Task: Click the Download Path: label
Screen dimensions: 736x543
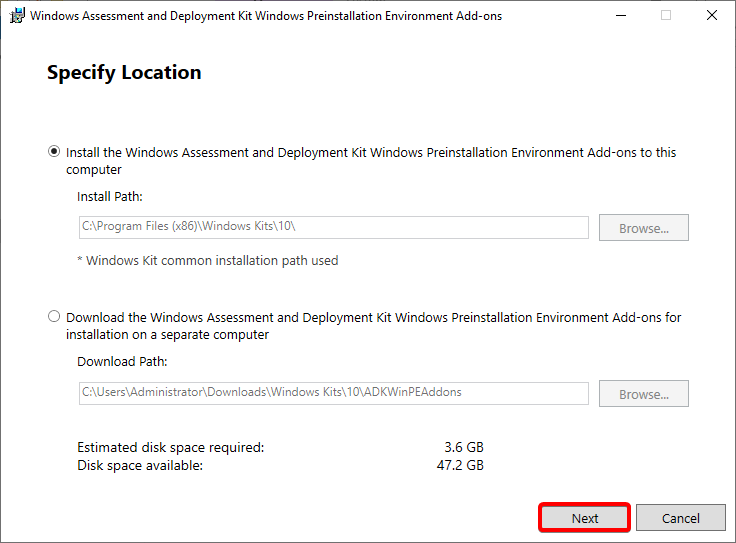Action: coord(122,362)
